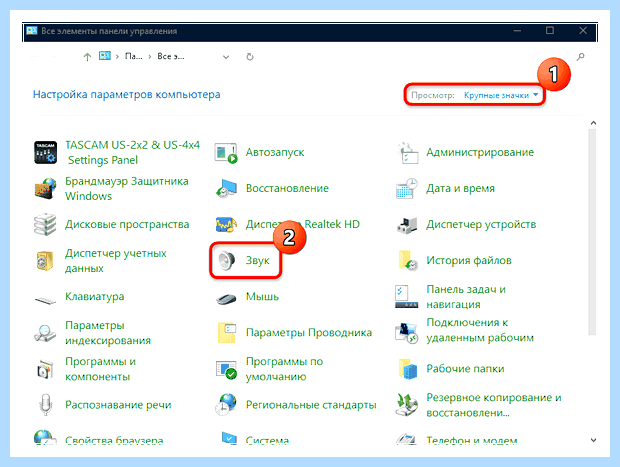Click the Автозапуск link
Image resolution: width=620 pixels, height=467 pixels.
(275, 153)
